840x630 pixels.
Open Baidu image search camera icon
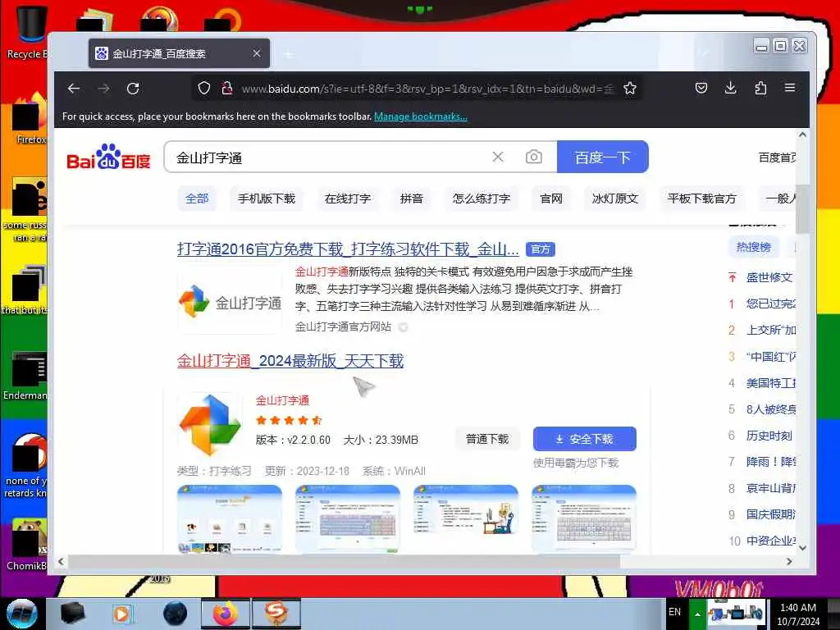(533, 157)
